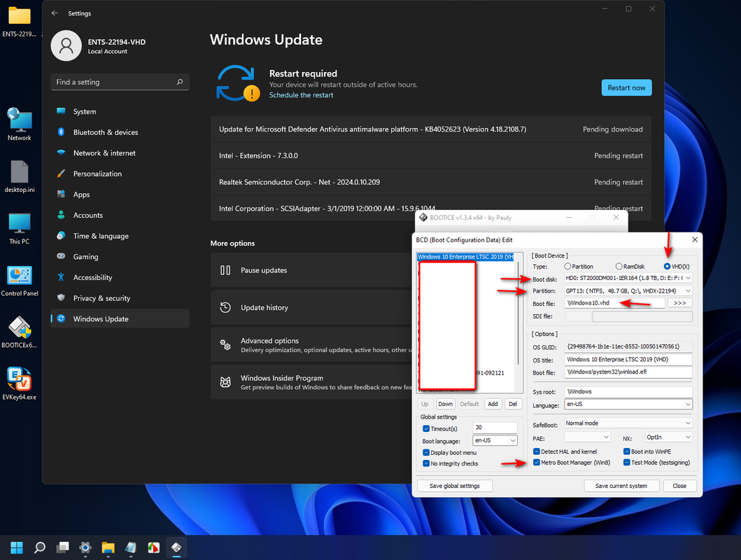Click Save global settings button
The height and width of the screenshot is (560, 741).
click(455, 486)
